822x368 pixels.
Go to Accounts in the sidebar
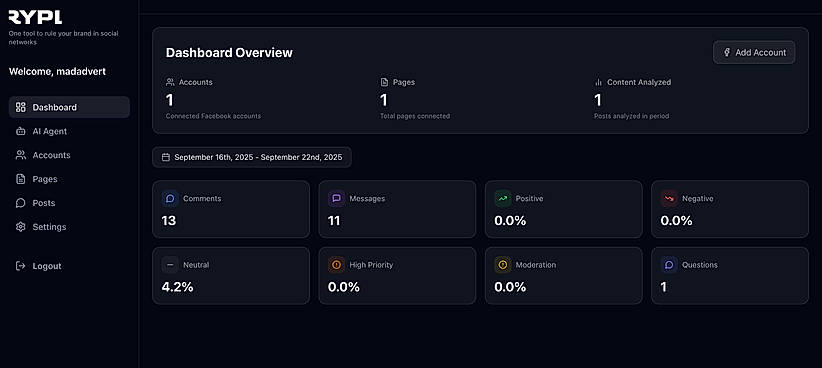[x=69, y=155]
